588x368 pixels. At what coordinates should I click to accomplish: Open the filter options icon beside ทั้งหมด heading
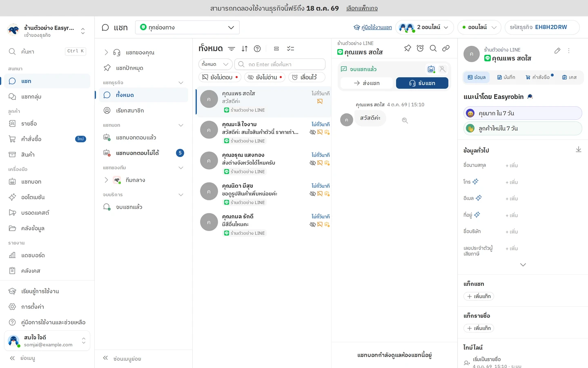click(x=232, y=49)
